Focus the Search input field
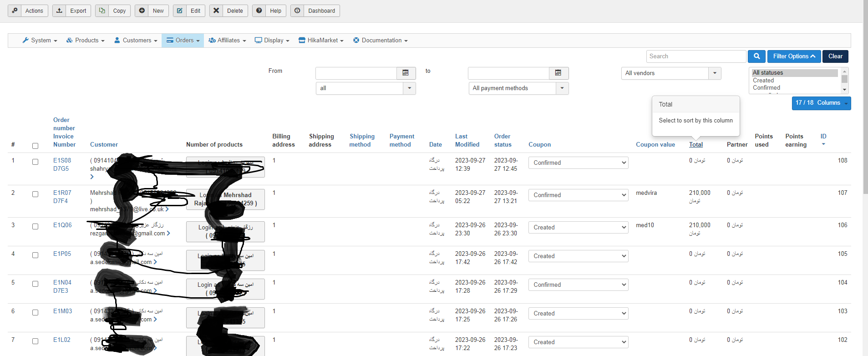The width and height of the screenshot is (868, 356). tap(696, 56)
